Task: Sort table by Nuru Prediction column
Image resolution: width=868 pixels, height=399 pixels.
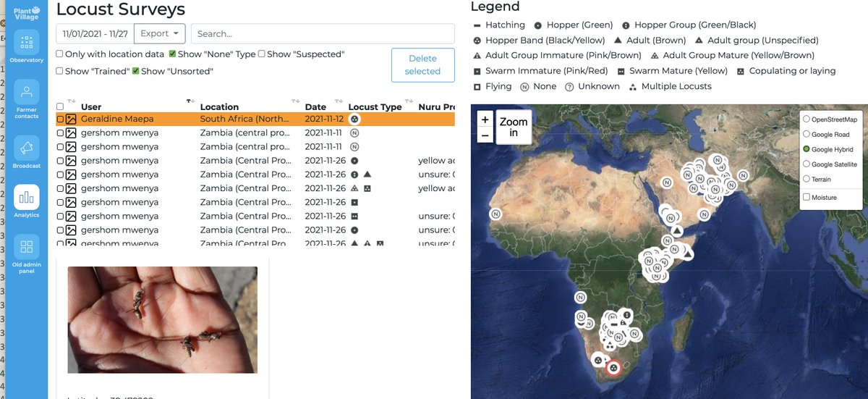Action: pos(436,106)
